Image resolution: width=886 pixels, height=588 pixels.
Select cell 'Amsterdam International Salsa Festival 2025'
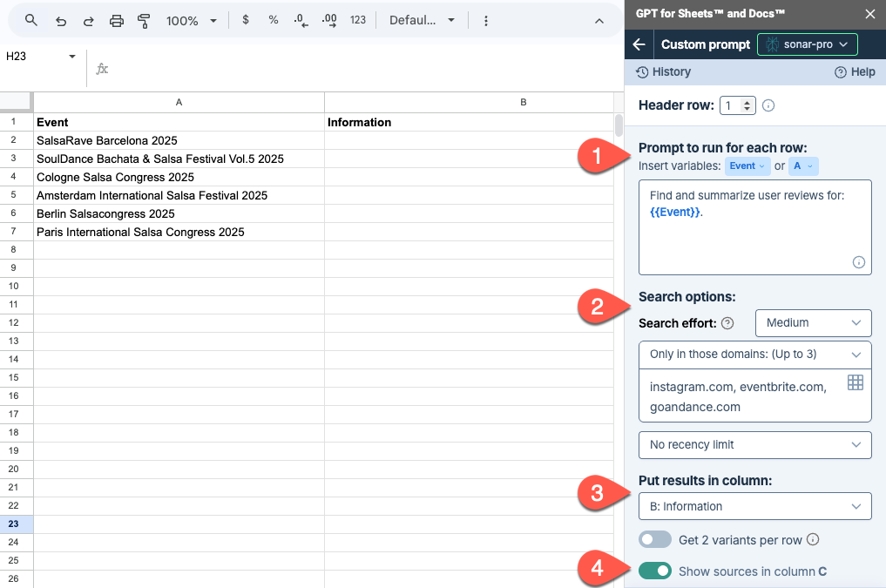coord(179,195)
